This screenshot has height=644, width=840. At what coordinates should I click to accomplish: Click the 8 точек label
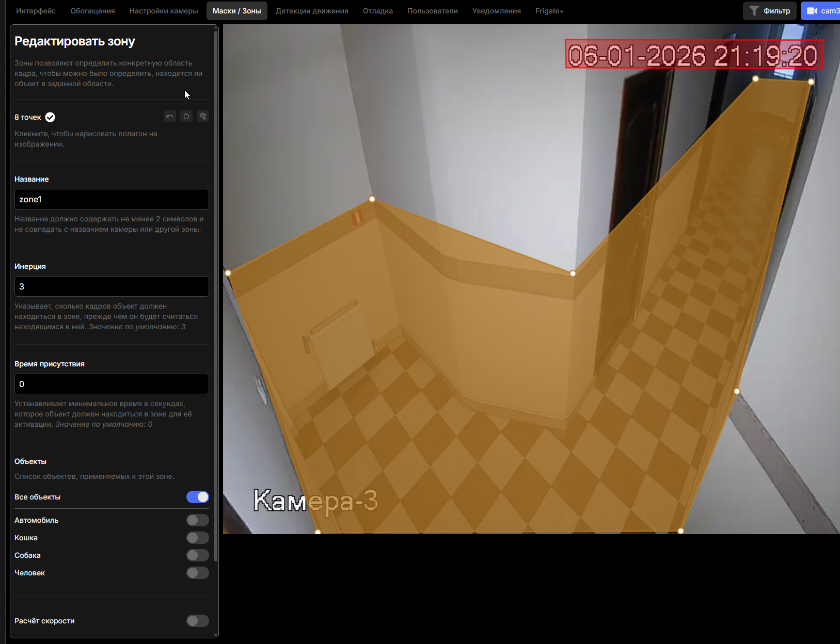click(x=28, y=117)
